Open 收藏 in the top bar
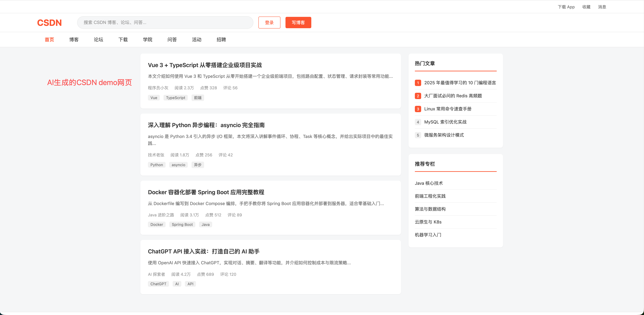 point(586,7)
